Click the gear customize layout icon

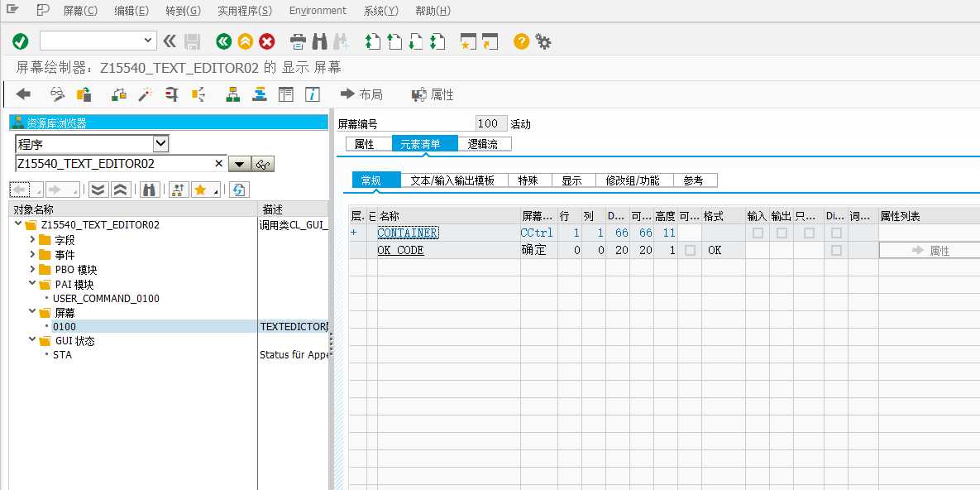point(543,42)
